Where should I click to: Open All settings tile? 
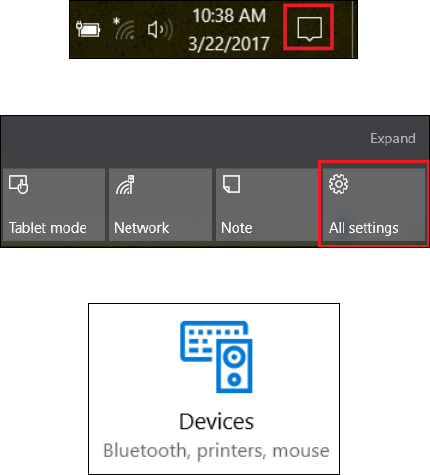tap(374, 204)
